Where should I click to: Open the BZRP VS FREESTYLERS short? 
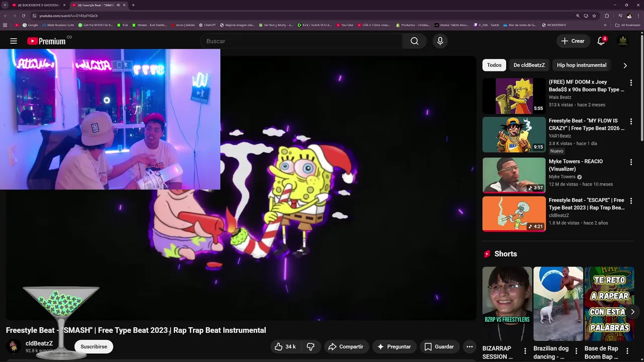507,304
